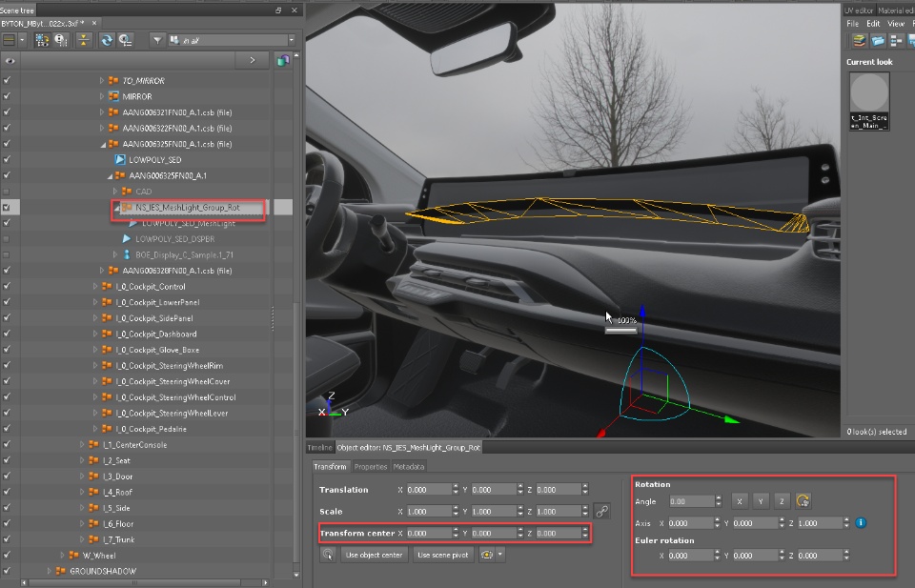915x588 pixels.
Task: Click the collapse-tree yellow arrows icon
Action: click(84, 40)
